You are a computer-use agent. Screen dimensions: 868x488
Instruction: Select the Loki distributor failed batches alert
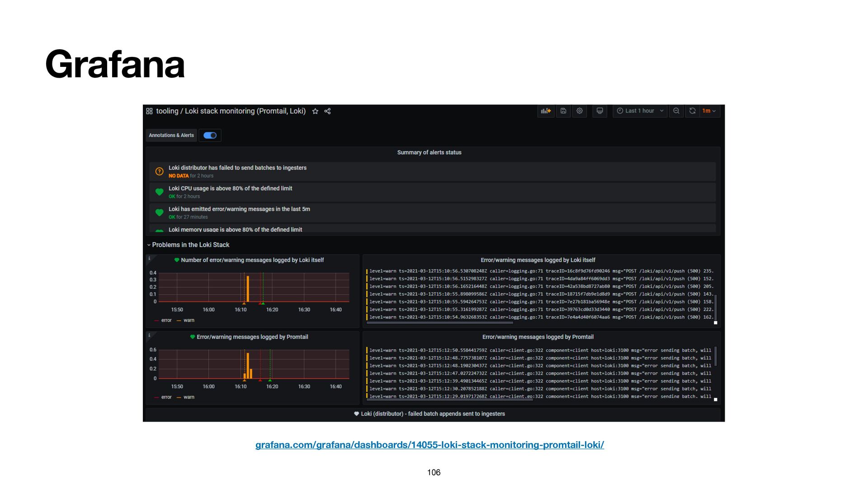(433, 172)
